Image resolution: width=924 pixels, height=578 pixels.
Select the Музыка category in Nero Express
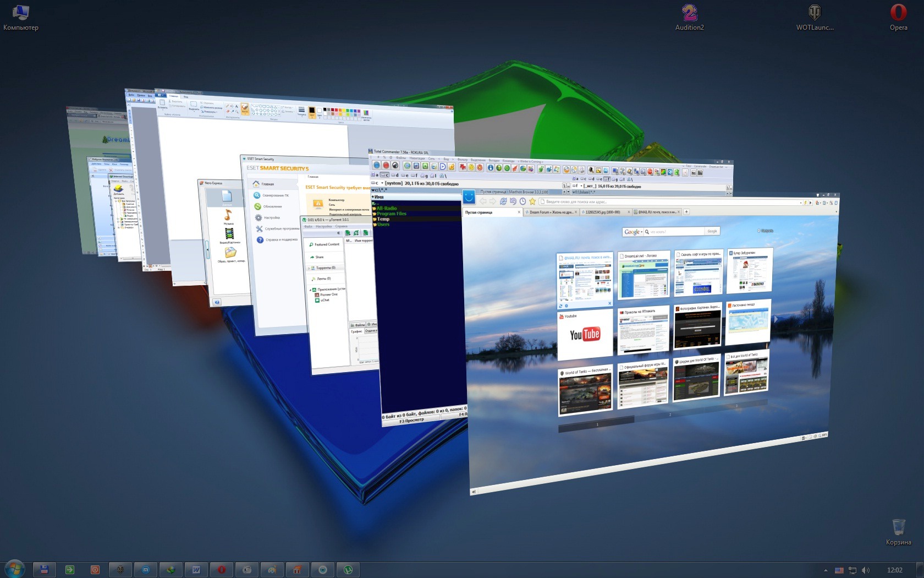click(228, 217)
